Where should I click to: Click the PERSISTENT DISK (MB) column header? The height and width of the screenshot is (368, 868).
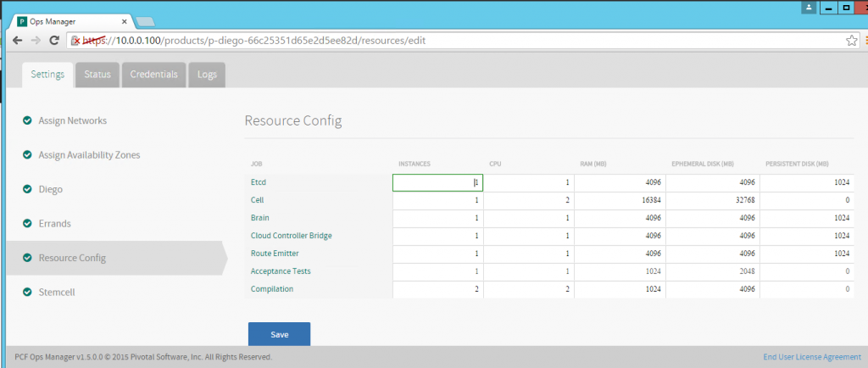tap(797, 164)
